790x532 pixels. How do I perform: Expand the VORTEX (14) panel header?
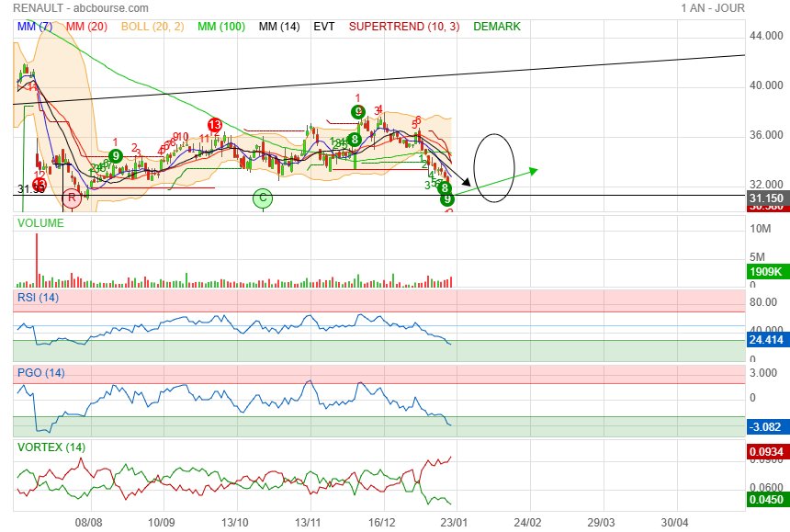pyautogui.click(x=51, y=447)
